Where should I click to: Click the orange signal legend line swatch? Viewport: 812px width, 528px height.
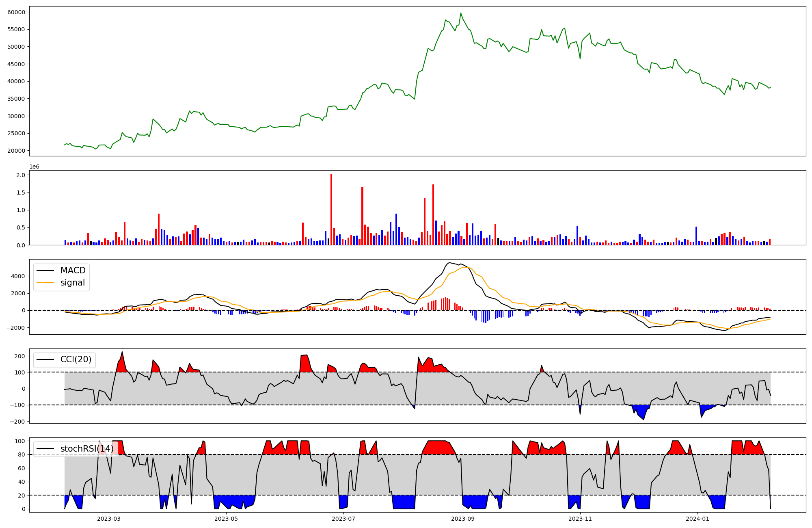click(45, 283)
